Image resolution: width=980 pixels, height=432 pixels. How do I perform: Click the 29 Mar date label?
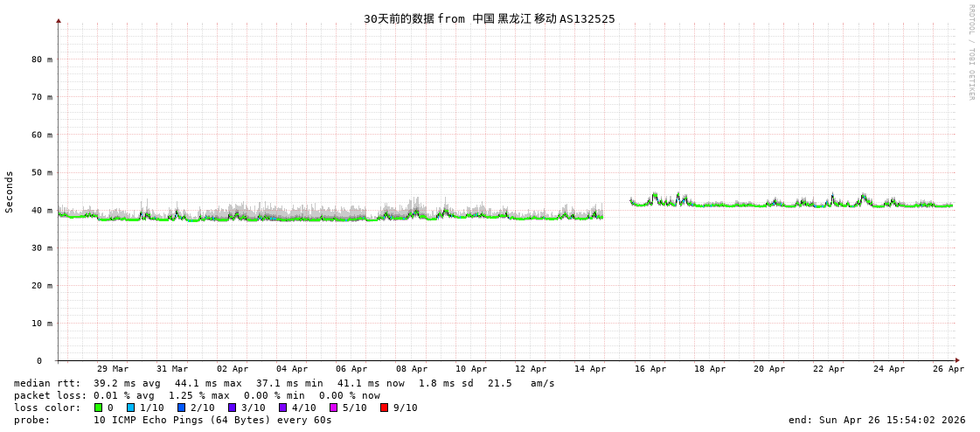tap(113, 369)
